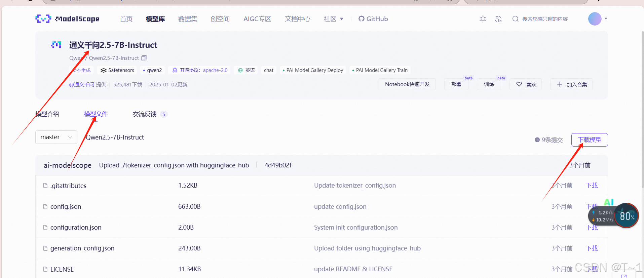
Task: Download .gitattributes via its 下载 link
Action: point(592,186)
